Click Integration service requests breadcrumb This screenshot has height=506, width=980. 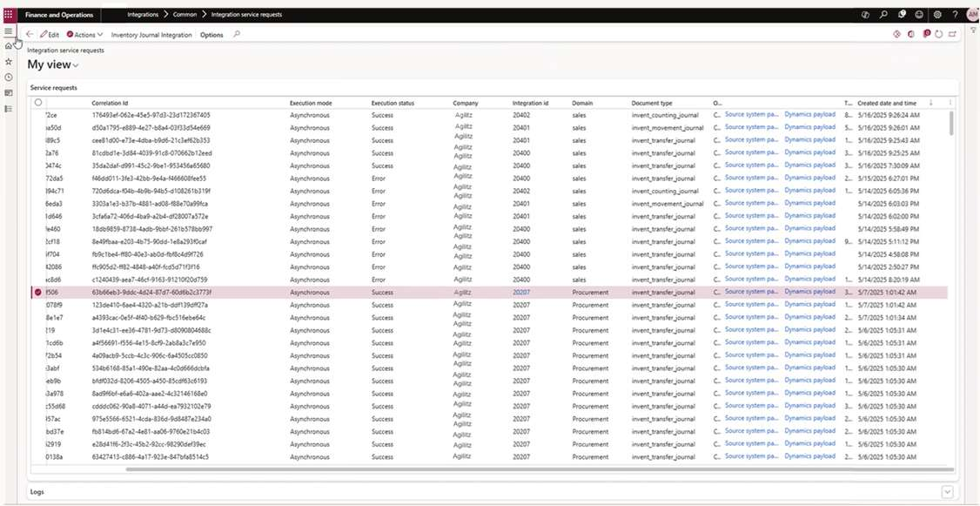coord(246,15)
